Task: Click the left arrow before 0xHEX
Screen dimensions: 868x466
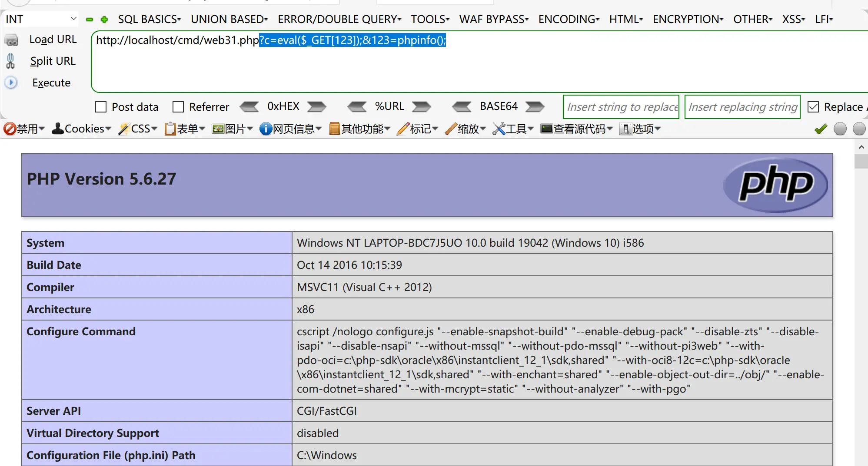Action: pyautogui.click(x=249, y=106)
